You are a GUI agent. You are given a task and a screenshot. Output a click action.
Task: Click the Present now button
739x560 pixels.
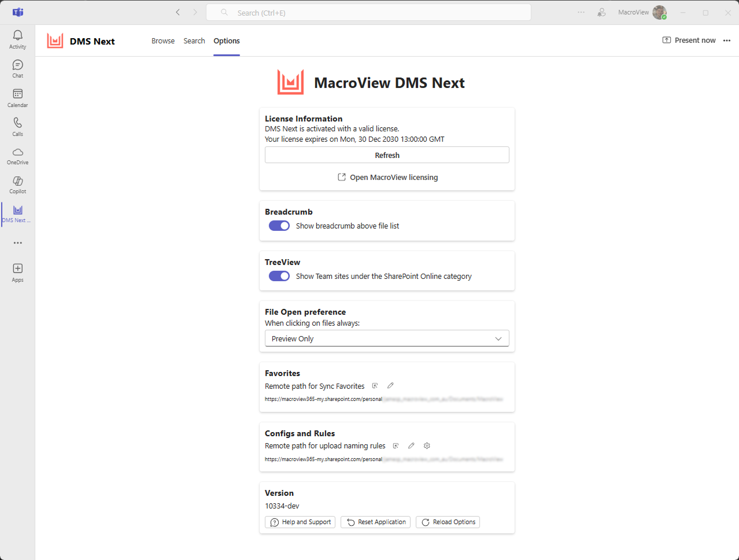689,40
